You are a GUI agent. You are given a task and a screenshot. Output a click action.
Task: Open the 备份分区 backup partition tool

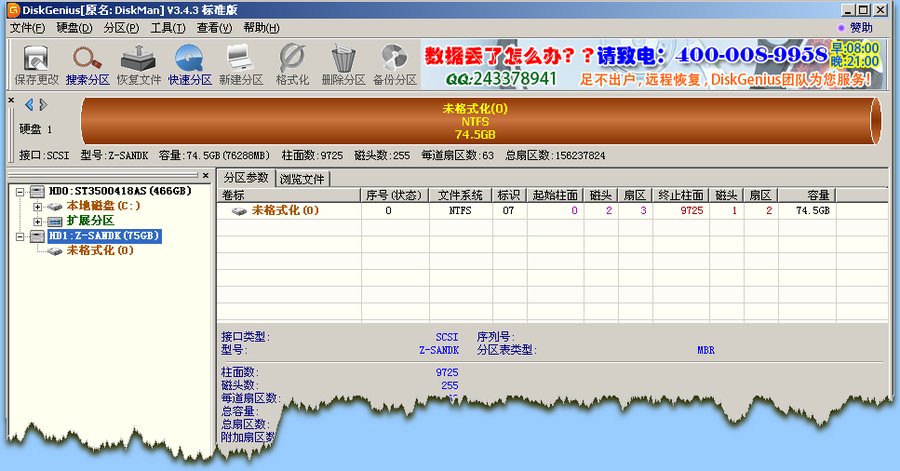pyautogui.click(x=394, y=64)
